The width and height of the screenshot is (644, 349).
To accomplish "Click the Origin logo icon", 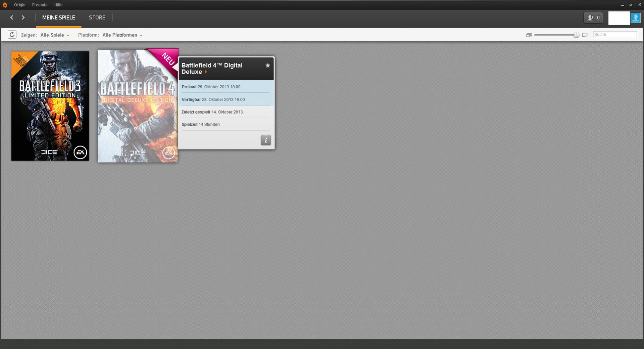I will pos(5,5).
